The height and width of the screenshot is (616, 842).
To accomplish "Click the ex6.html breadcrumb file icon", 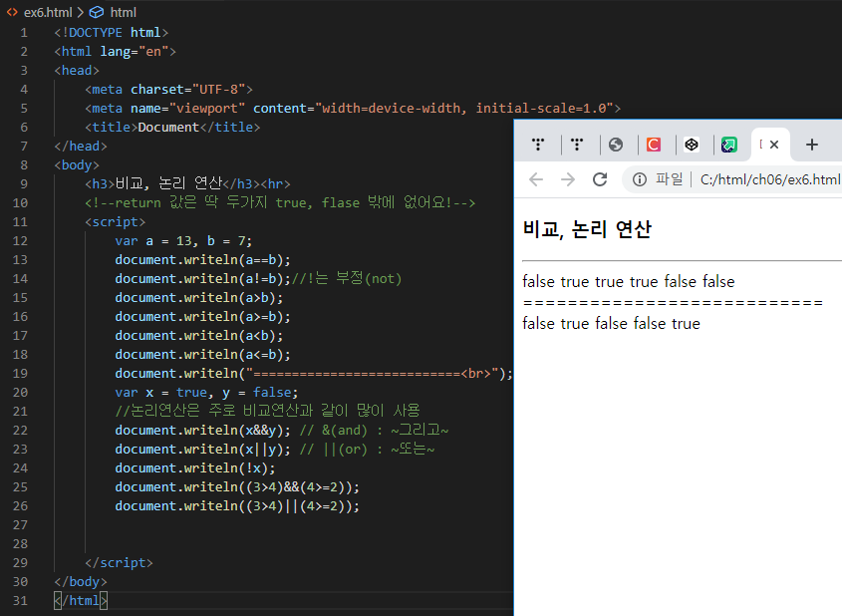I will pos(12,12).
